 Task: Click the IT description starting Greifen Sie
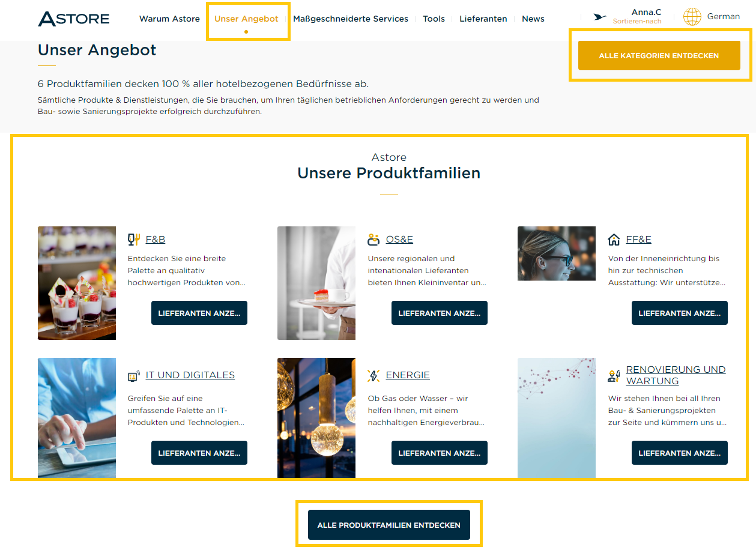[186, 411]
